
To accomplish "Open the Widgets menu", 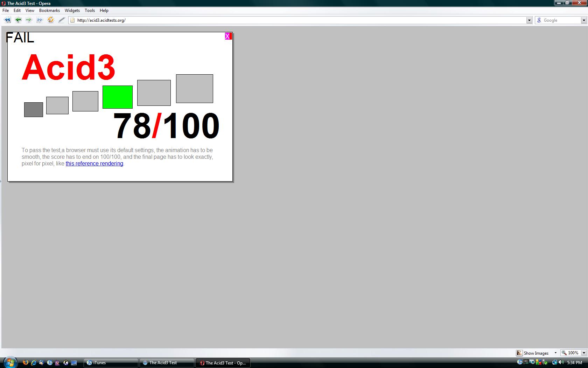I will pos(72,11).
